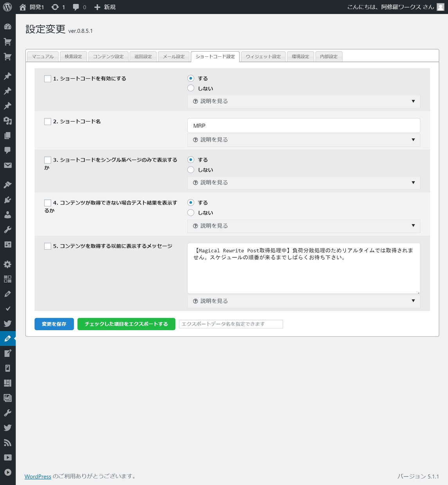Open the Media camera-music icon
448x485 pixels.
pos(7,120)
